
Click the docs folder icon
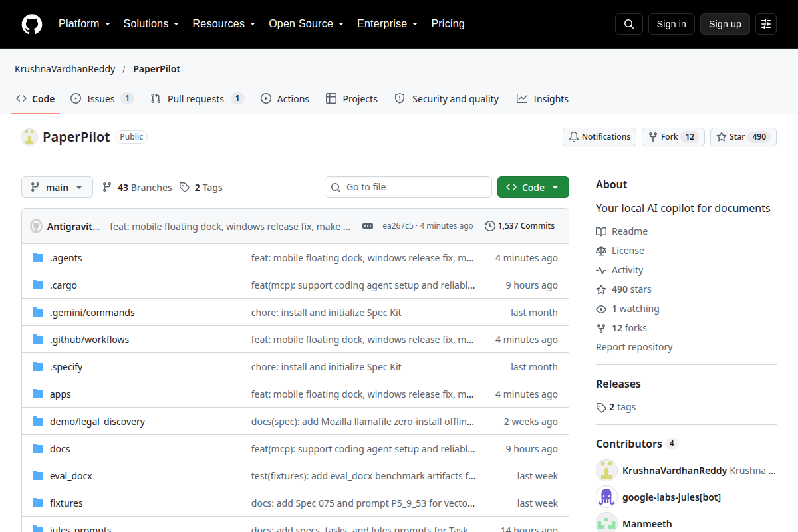coord(38,449)
